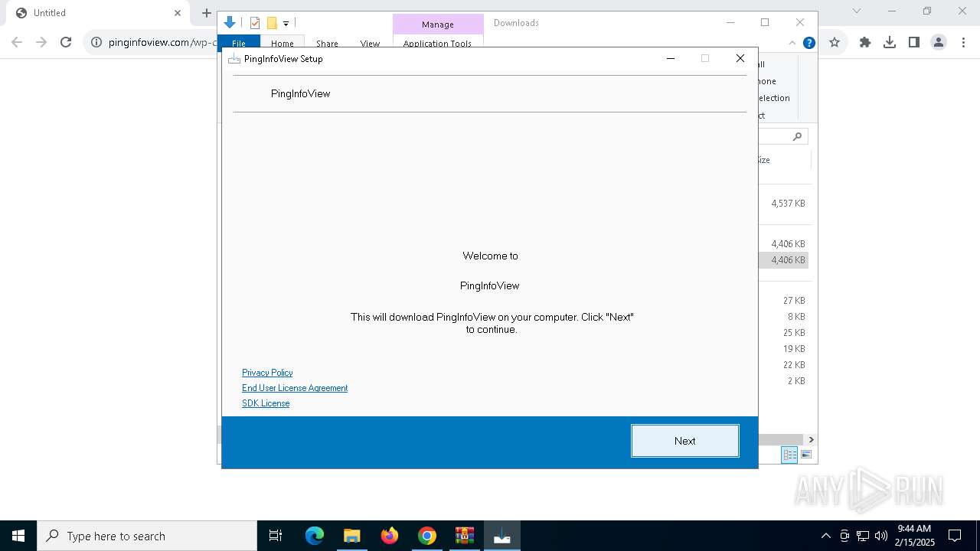Screen dimensions: 980x551
Task: Maximize the Downloads Explorer window
Action: (764, 23)
